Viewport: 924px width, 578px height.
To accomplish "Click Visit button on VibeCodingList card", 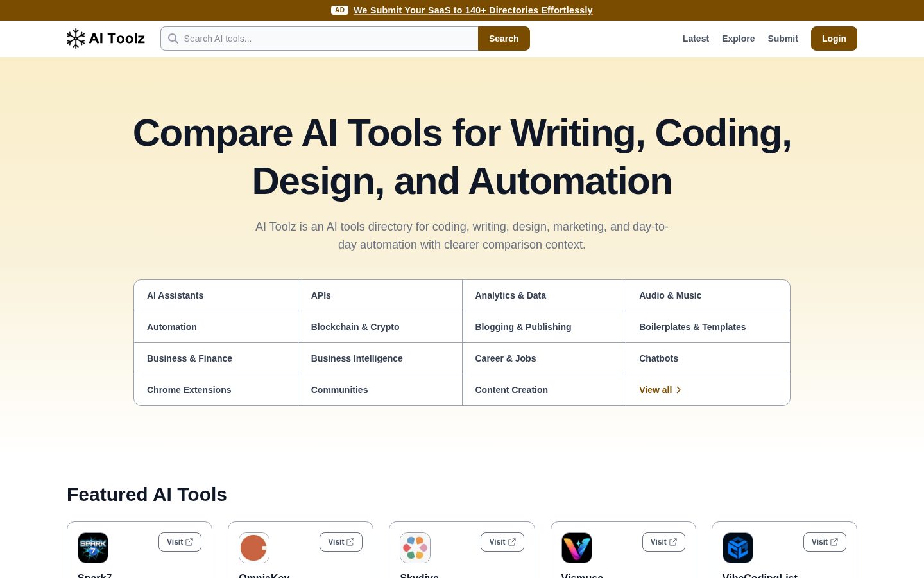I will pyautogui.click(x=825, y=542).
